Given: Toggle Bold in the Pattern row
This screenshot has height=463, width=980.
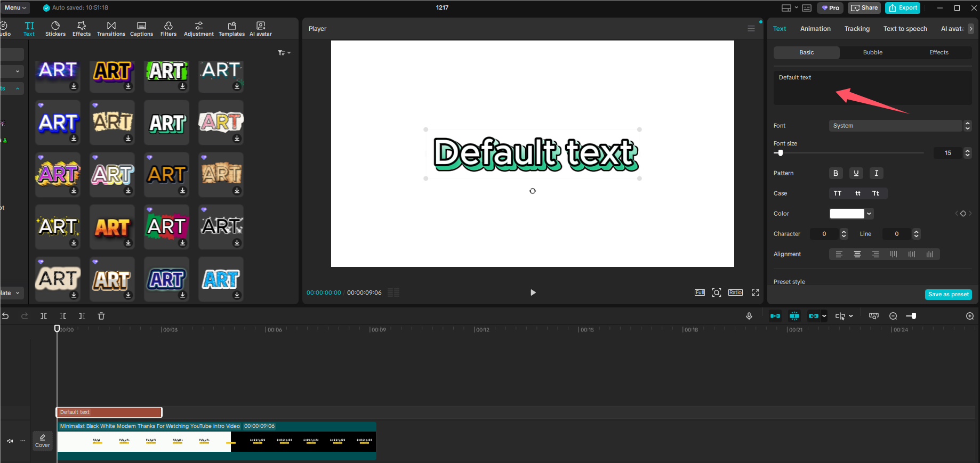Looking at the screenshot, I should [836, 173].
